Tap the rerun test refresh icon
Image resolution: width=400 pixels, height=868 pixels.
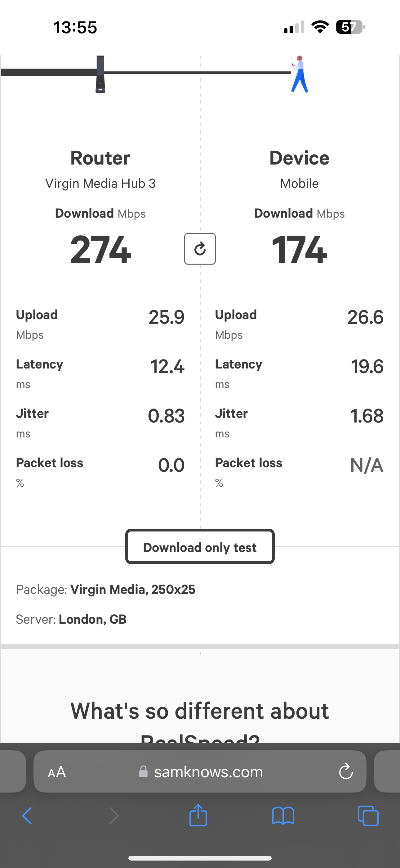click(200, 249)
